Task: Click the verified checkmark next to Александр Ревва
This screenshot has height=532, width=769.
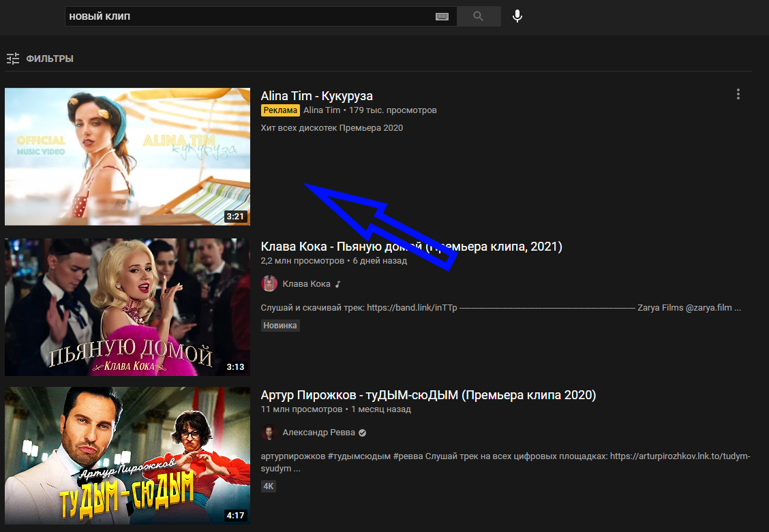Action: (363, 433)
